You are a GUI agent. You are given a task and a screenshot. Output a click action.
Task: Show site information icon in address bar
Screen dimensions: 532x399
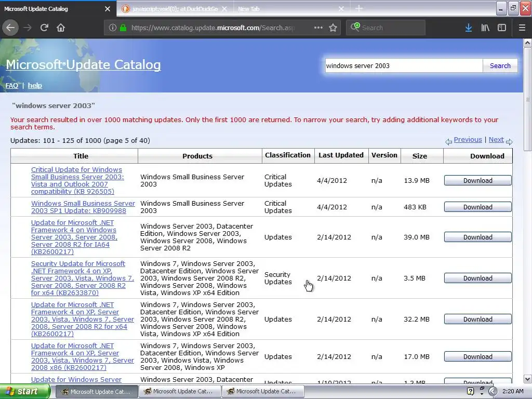point(113,28)
